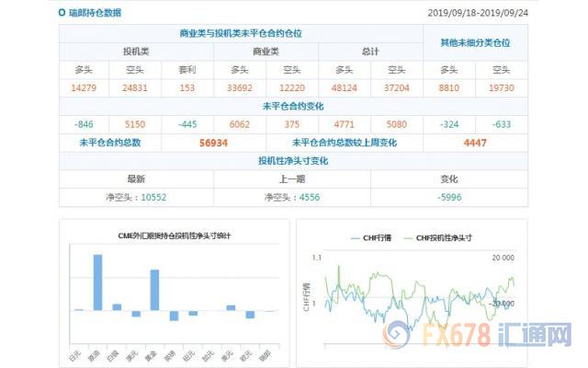Select the weekly change value 4447
588x368 pixels.
point(475,143)
